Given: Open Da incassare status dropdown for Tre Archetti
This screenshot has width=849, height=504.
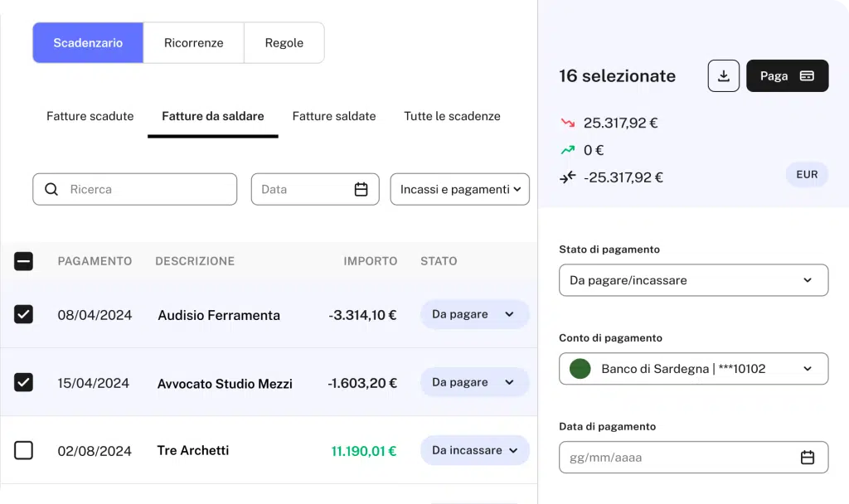Looking at the screenshot, I should point(475,450).
